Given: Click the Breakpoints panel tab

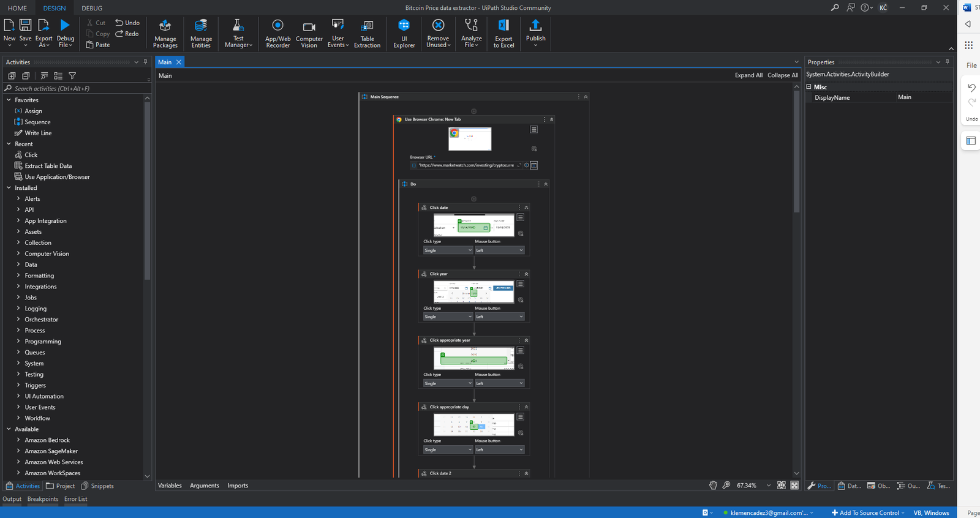Looking at the screenshot, I should point(43,499).
